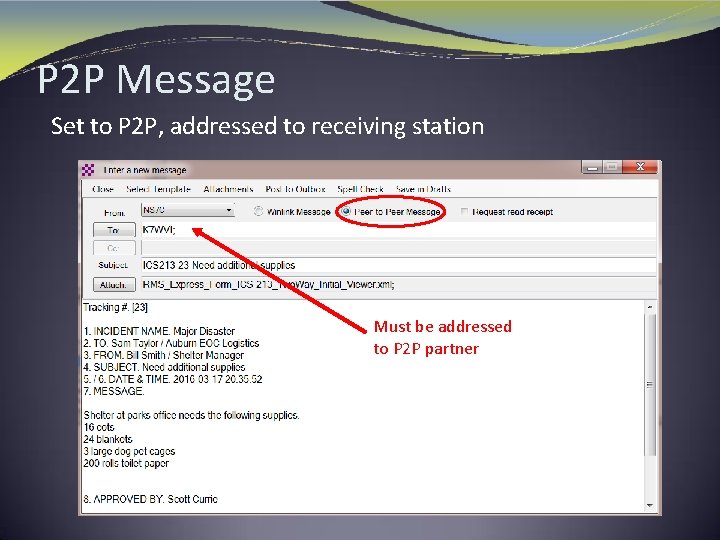720x540 pixels.
Task: Click the '16 cots' line
Action: click(x=99, y=427)
